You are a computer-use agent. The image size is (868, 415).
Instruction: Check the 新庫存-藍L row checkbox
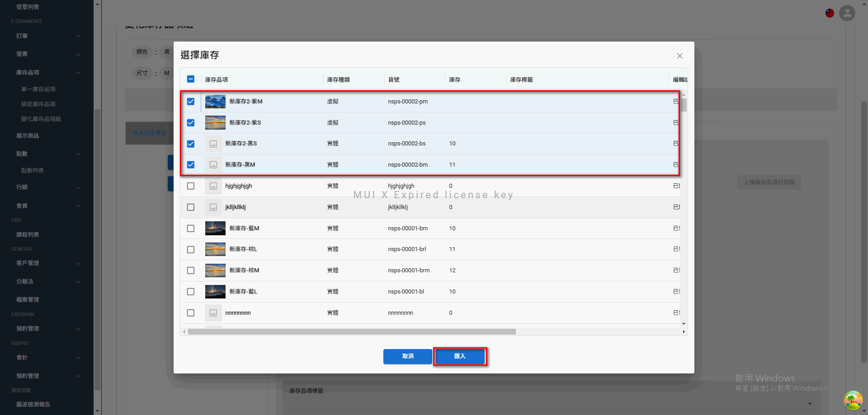(x=191, y=292)
